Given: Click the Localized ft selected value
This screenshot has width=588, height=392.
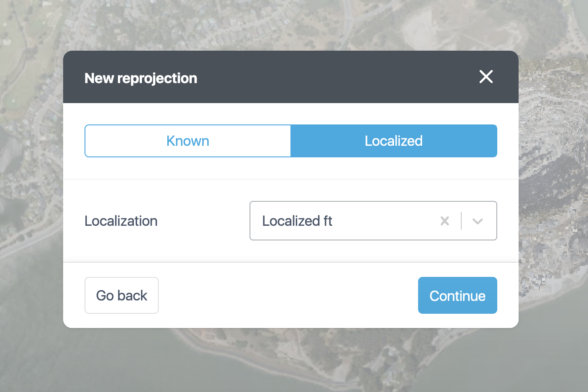Looking at the screenshot, I should point(297,221).
